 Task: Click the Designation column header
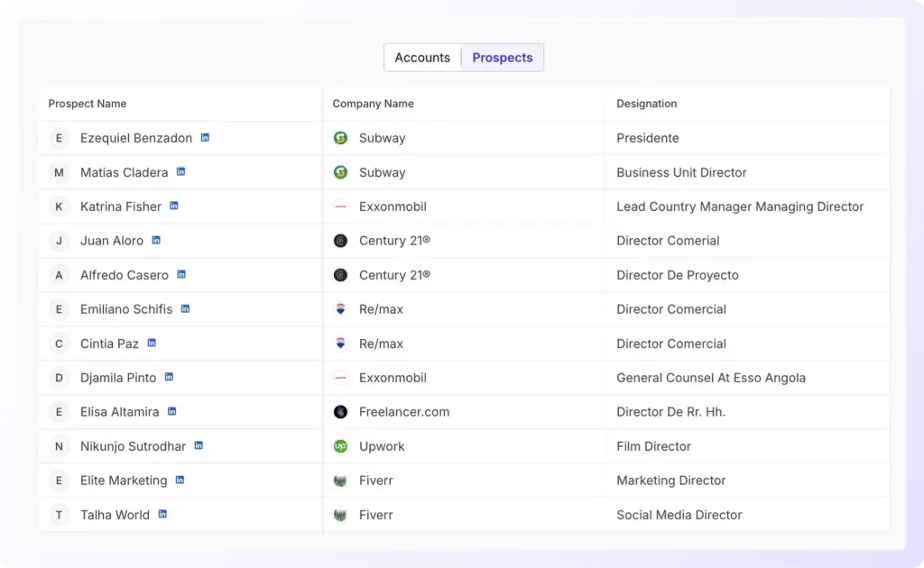click(x=646, y=104)
